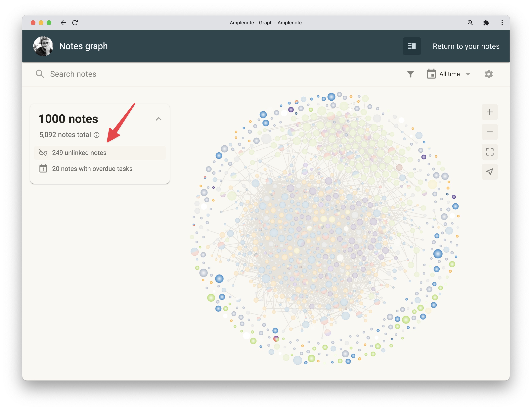This screenshot has height=410, width=532.
Task: Click the search magnifier icon
Action: tap(40, 74)
